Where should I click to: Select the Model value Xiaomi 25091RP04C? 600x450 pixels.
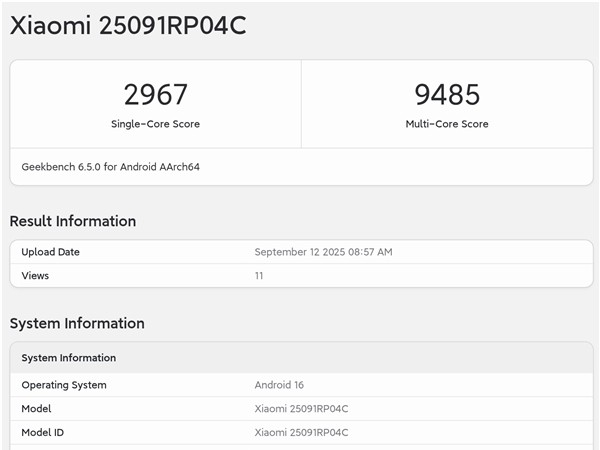click(x=302, y=409)
